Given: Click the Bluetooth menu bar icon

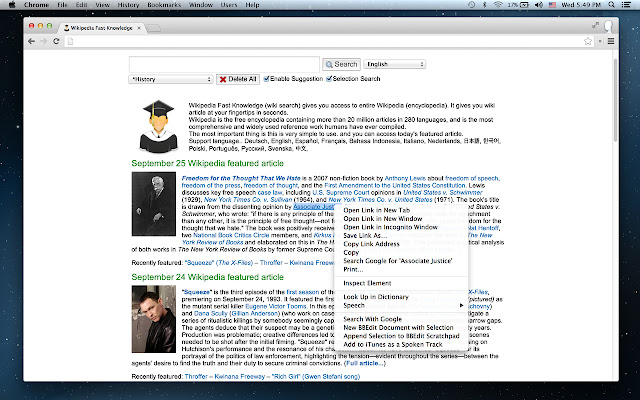Looking at the screenshot, I should click(x=484, y=5).
